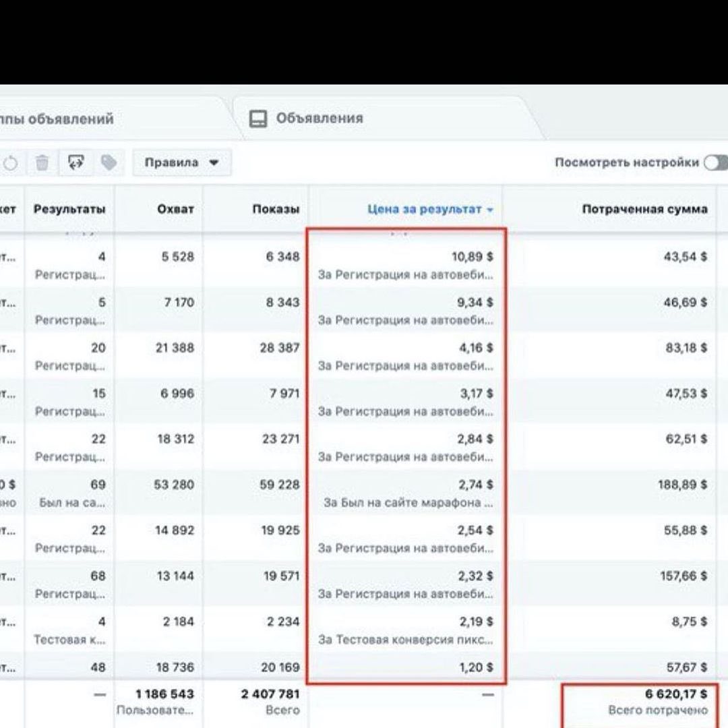Click reach value 18 312
Viewport: 728px width, 728px height.
pyautogui.click(x=175, y=439)
